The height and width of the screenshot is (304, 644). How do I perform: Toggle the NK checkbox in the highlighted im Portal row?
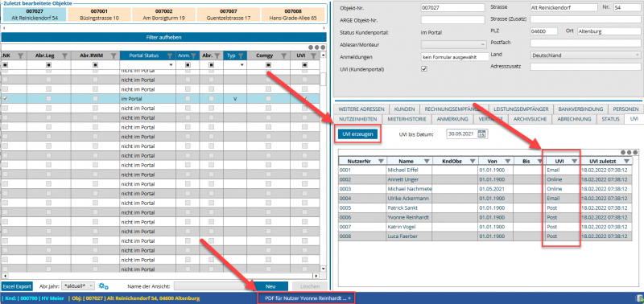tap(6, 99)
